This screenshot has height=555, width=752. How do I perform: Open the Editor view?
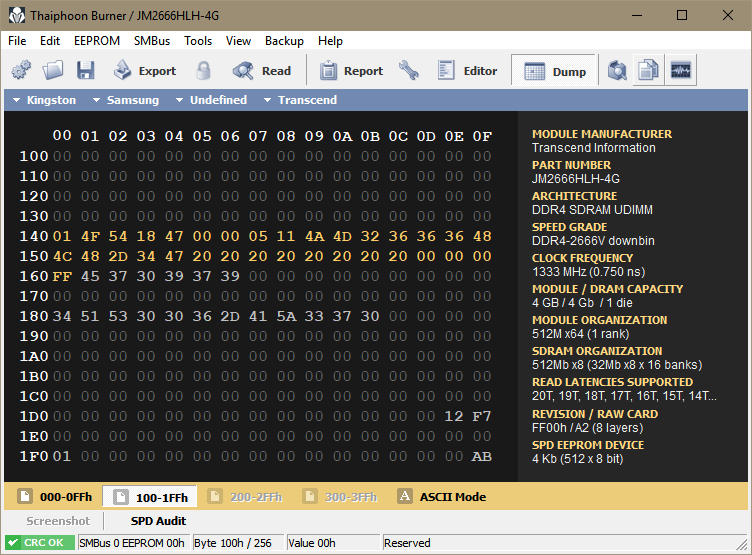pyautogui.click(x=467, y=71)
